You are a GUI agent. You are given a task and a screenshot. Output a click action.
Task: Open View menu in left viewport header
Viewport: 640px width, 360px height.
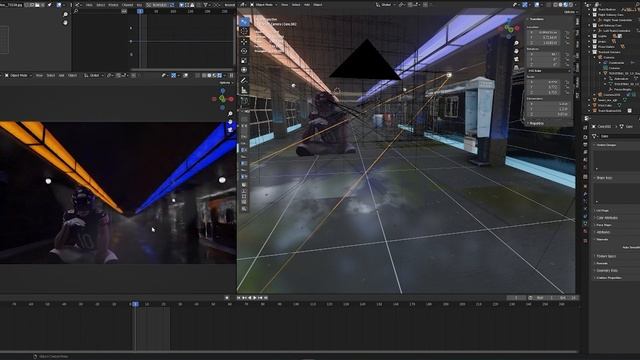(39, 76)
